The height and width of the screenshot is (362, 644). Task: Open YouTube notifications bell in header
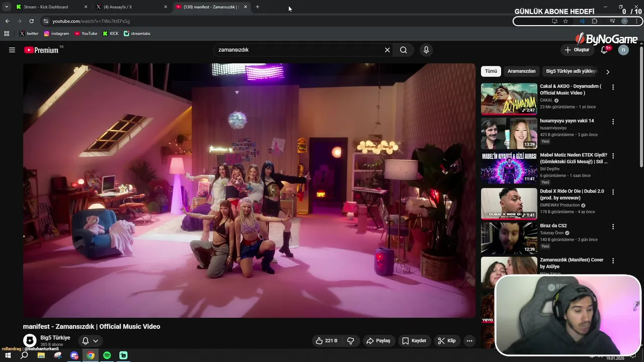point(605,49)
